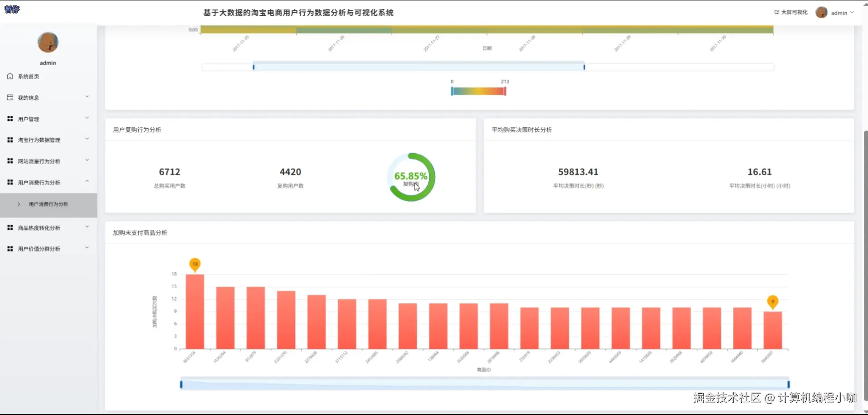Open the 用户管理 grid icon
The image size is (868, 415).
click(10, 118)
